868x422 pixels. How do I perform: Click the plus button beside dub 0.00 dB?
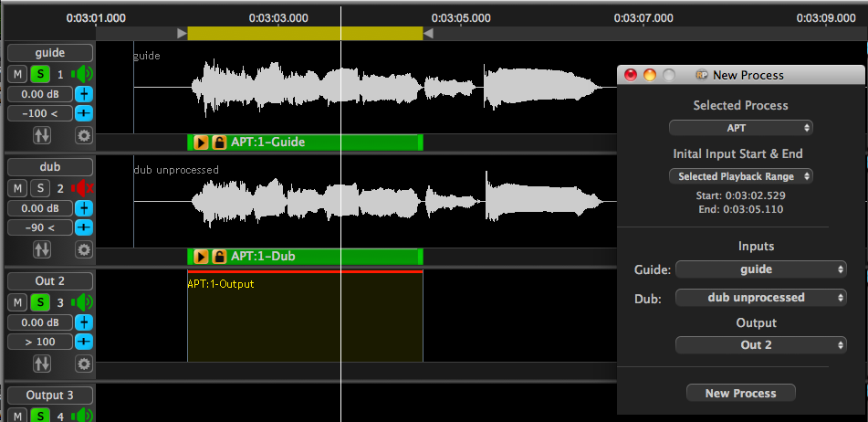pos(84,208)
